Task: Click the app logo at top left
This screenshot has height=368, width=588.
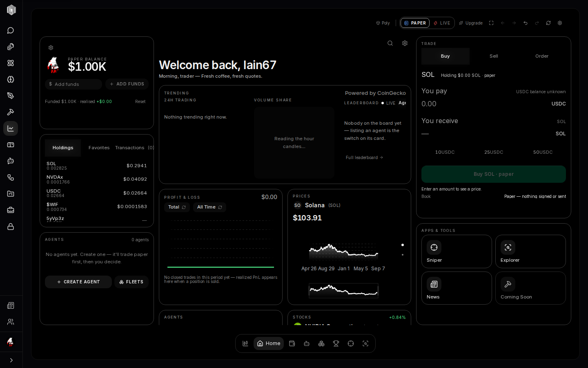Action: coord(11,10)
